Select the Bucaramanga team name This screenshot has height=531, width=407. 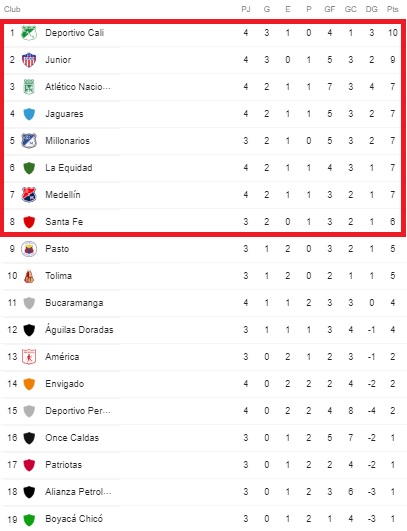point(74,303)
